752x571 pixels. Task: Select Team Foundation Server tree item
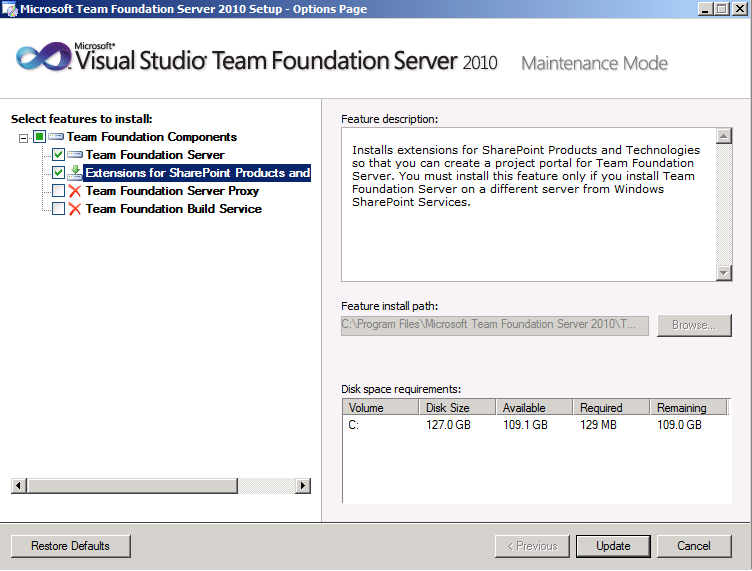pos(155,155)
